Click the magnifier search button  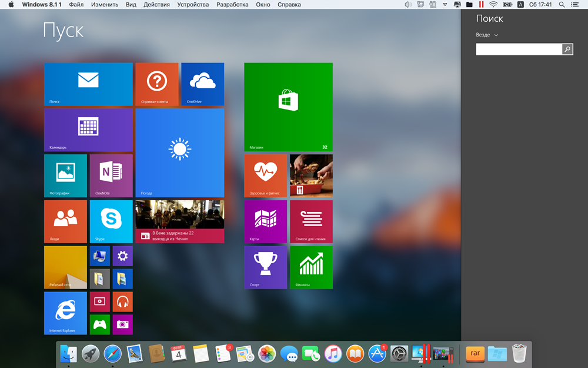pyautogui.click(x=567, y=49)
